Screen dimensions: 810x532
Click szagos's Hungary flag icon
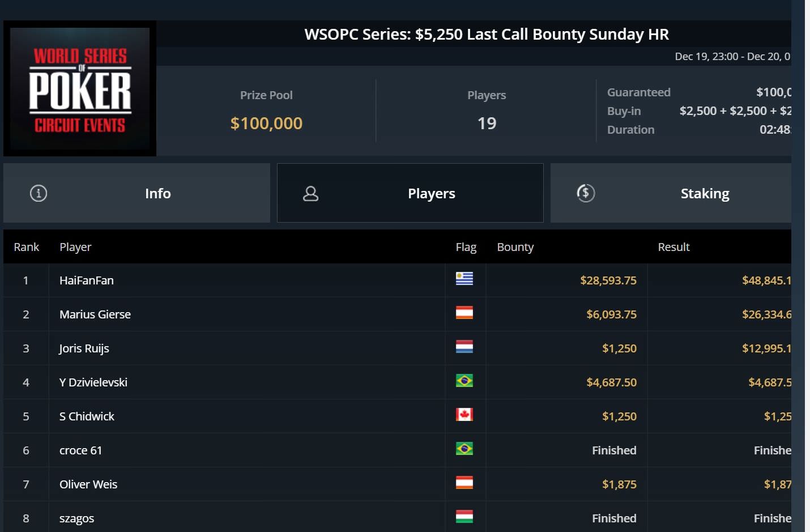(x=464, y=517)
